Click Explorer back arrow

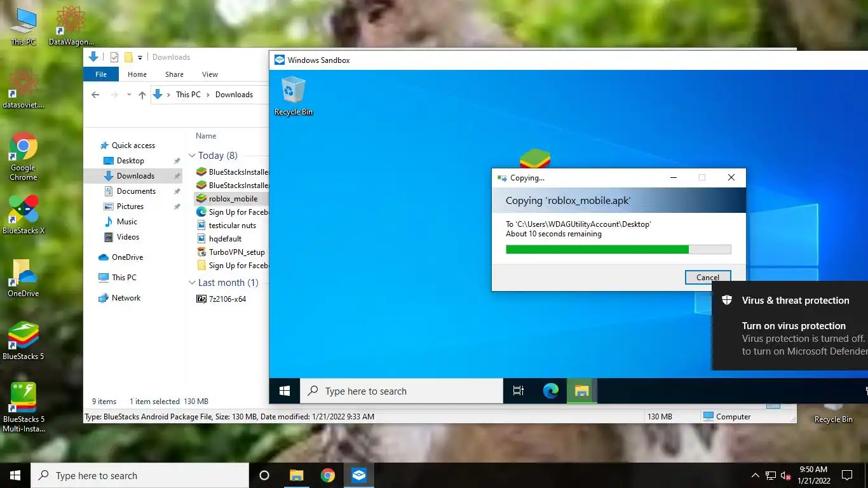click(95, 95)
